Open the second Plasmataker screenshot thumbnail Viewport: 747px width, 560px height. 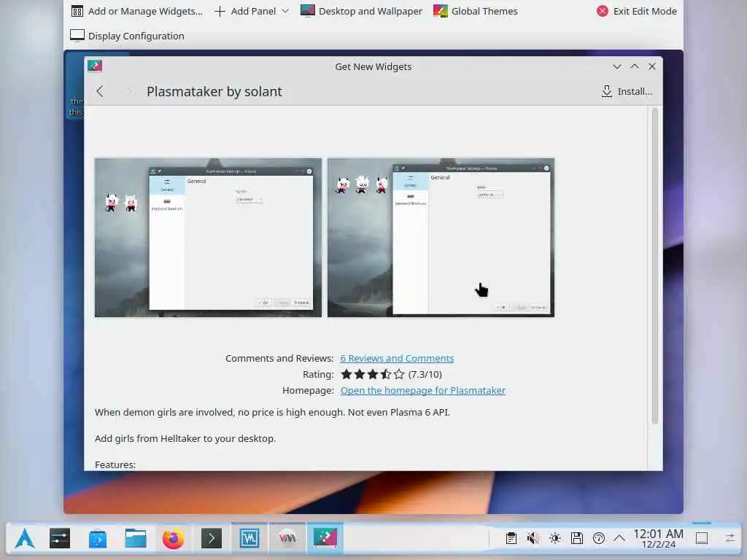tap(441, 238)
